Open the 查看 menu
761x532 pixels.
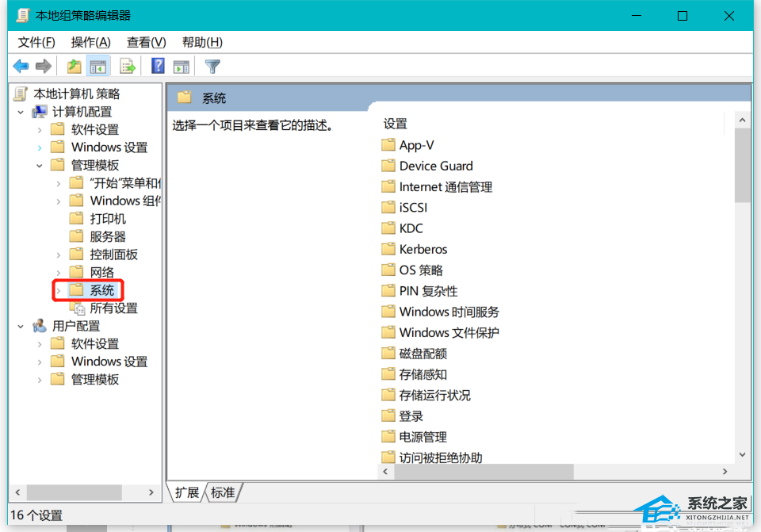click(145, 42)
